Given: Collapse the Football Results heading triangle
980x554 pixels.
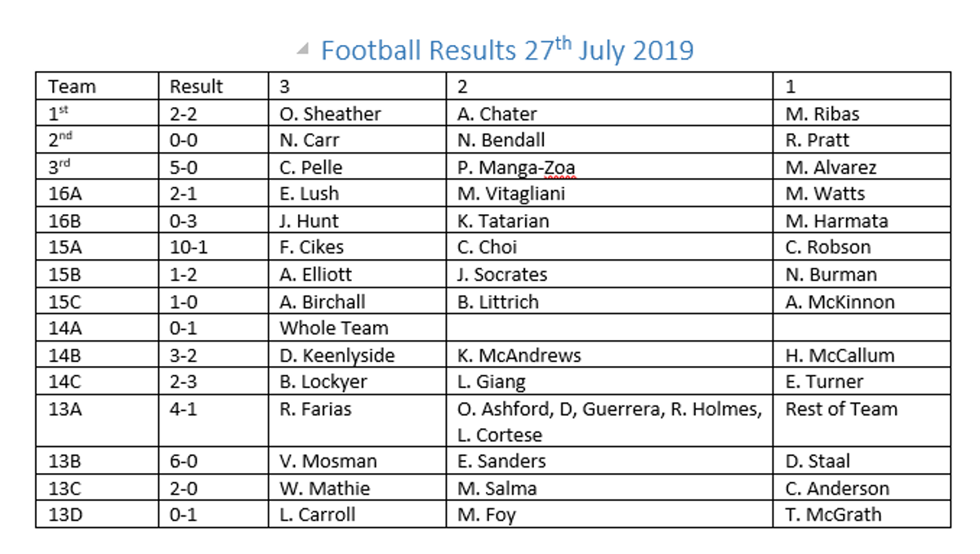Looking at the screenshot, I should (303, 51).
